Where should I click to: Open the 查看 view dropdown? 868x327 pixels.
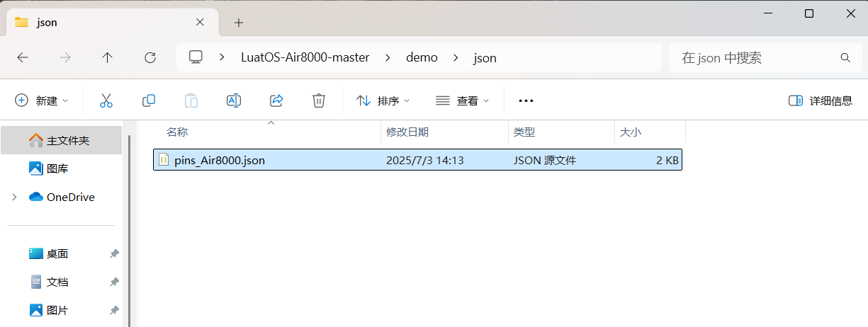click(x=463, y=101)
